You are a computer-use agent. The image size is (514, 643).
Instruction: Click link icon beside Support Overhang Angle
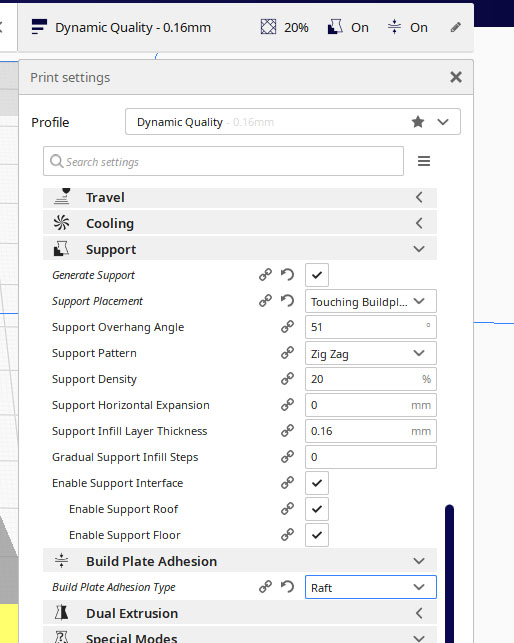click(x=287, y=327)
